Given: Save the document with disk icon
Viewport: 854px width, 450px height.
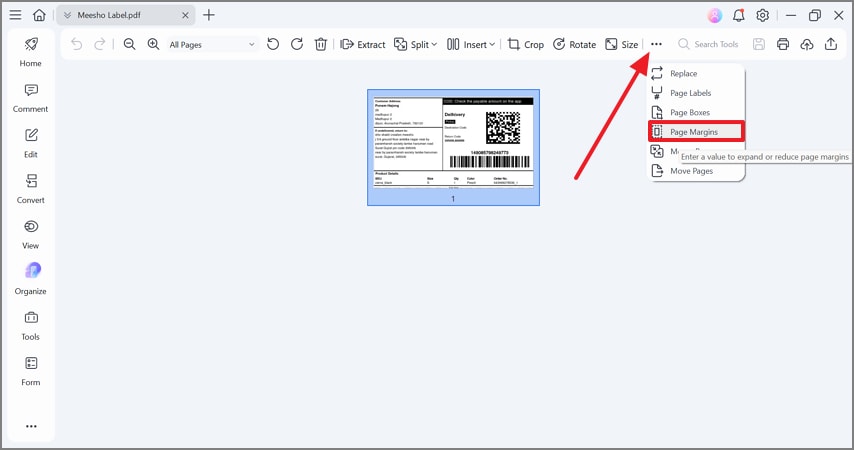Looking at the screenshot, I should (x=759, y=44).
